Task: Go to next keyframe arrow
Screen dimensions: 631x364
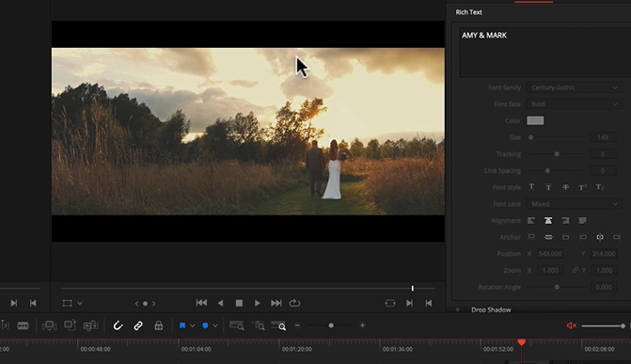Action: (153, 304)
